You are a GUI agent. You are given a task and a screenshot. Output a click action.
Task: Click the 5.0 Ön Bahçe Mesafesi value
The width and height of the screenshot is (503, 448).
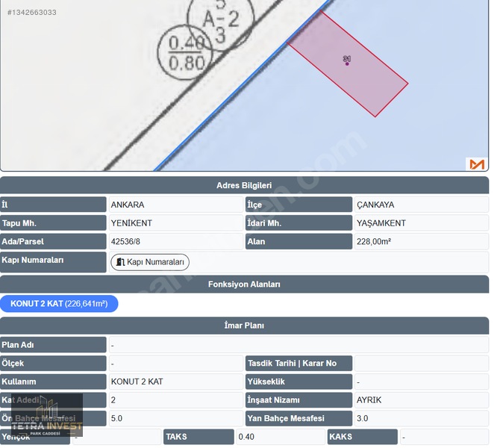click(176, 418)
